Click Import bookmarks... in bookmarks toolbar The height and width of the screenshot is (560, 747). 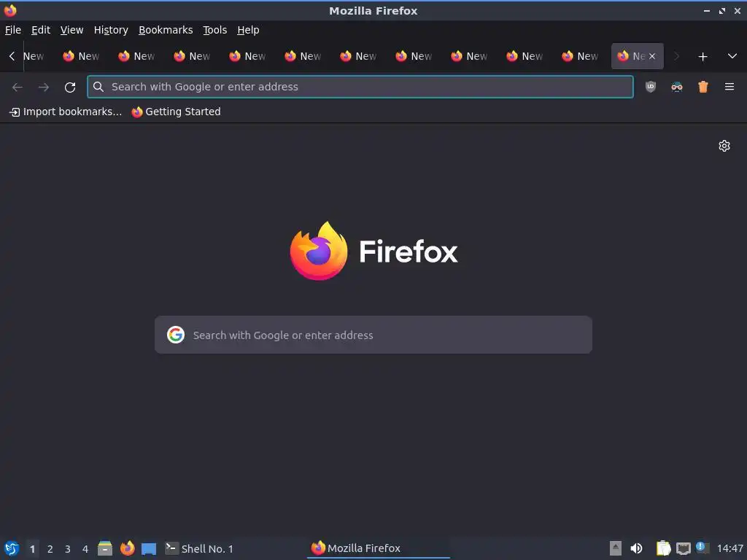tap(66, 112)
